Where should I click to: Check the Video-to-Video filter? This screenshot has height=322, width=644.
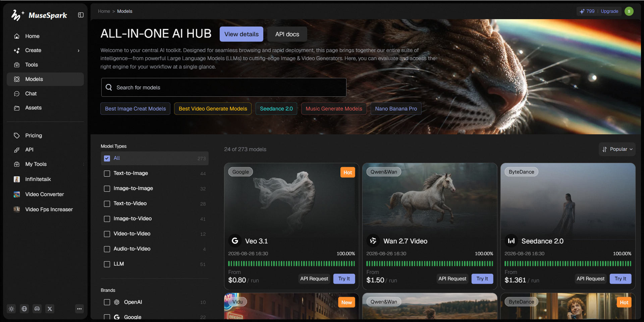[107, 234]
